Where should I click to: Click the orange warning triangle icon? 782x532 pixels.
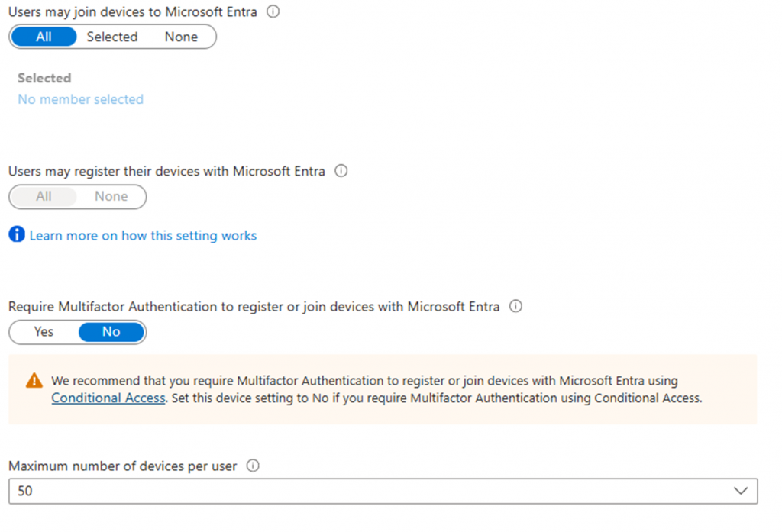[x=34, y=380]
